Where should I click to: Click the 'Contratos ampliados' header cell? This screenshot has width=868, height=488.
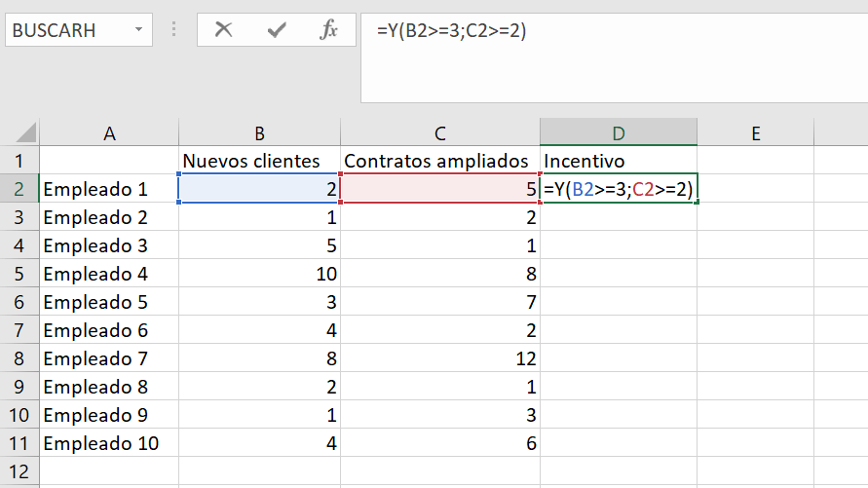tap(440, 161)
